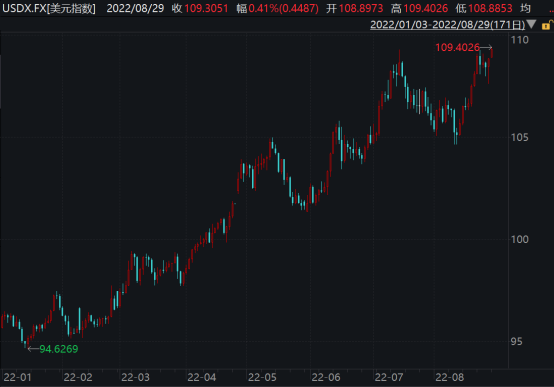Image resolution: width=554 pixels, height=387 pixels.
Task: Click the 105 price axis label
Action: coord(520,137)
